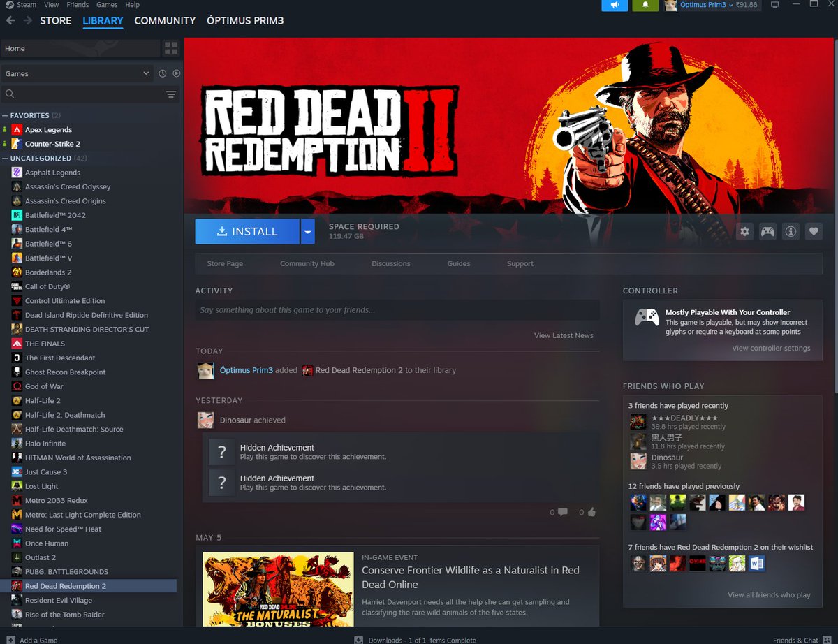Show game info icon
This screenshot has width=838, height=644.
tap(791, 232)
